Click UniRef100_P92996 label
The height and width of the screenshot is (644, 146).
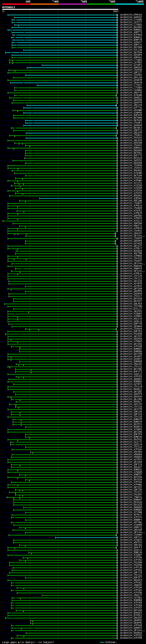131,565
